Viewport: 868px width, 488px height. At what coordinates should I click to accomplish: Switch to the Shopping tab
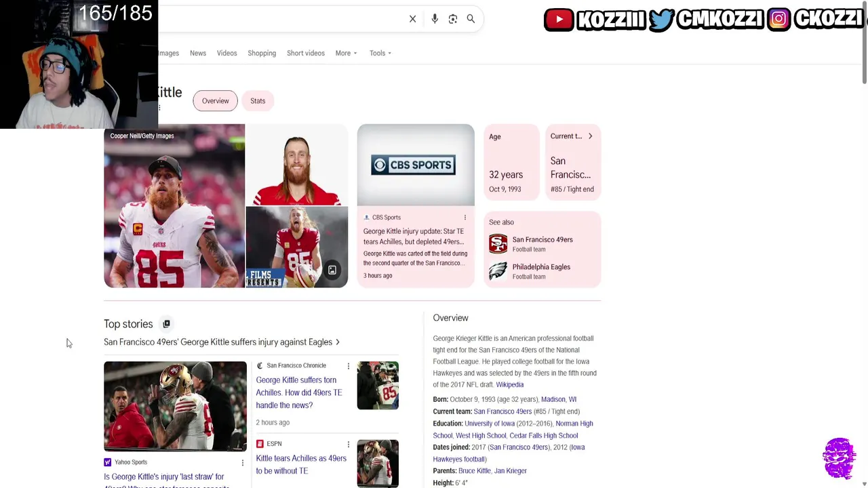(262, 53)
